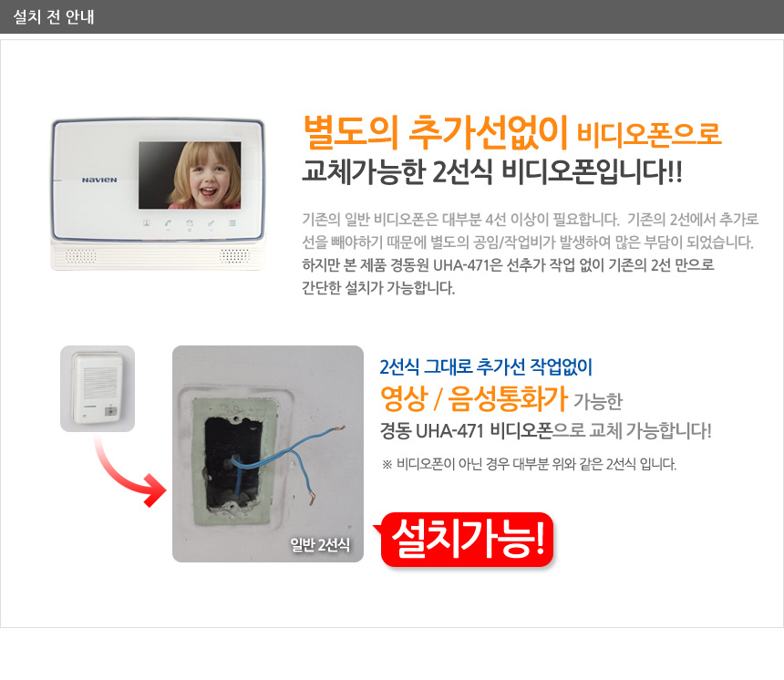Click the wall wiring box photo
Viewport: 784px width, 680px height.
(x=268, y=454)
